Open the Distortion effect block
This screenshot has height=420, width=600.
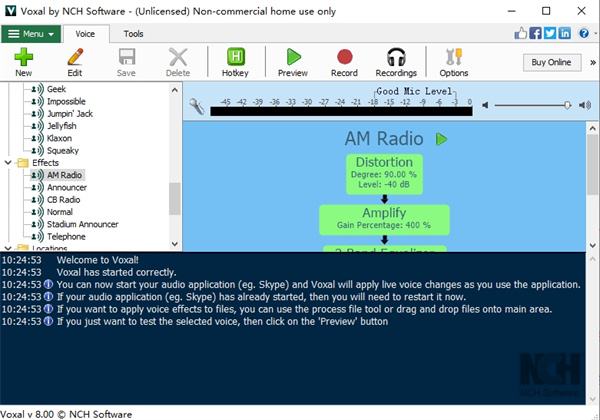point(385,174)
